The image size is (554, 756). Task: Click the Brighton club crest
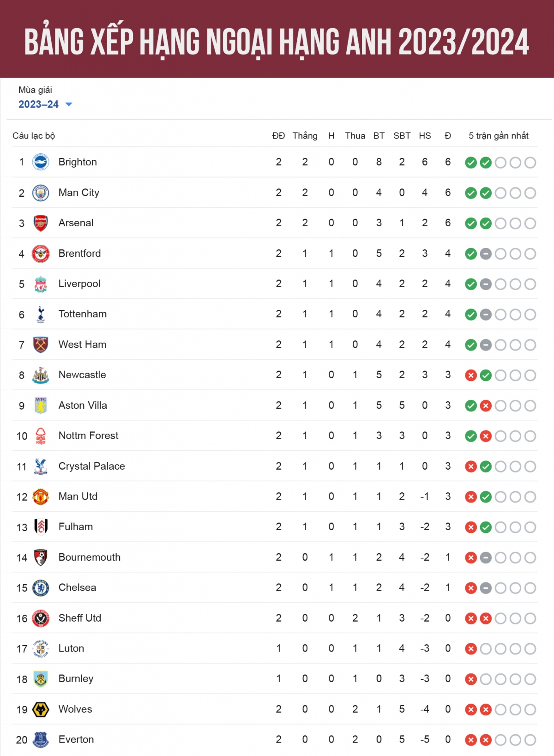coord(41,162)
